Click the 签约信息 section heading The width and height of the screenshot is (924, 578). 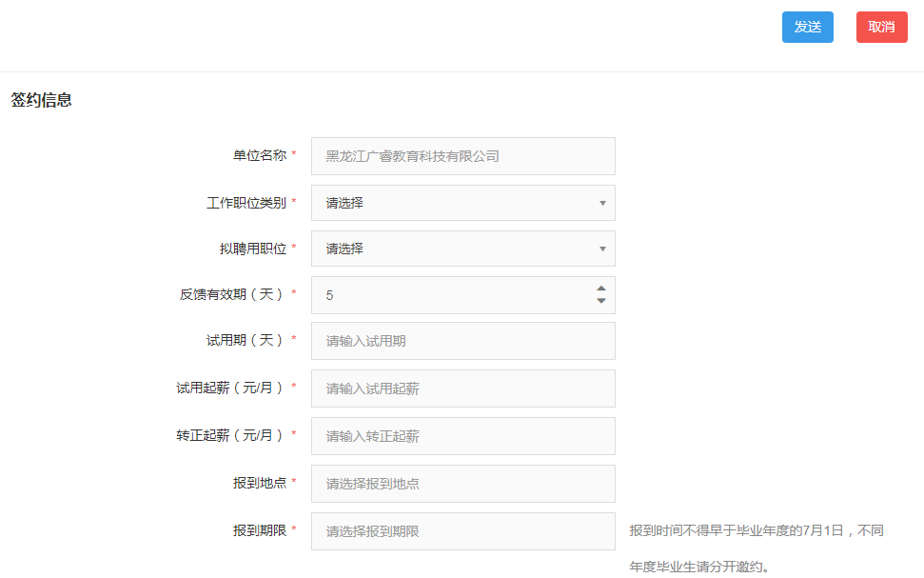pyautogui.click(x=41, y=100)
